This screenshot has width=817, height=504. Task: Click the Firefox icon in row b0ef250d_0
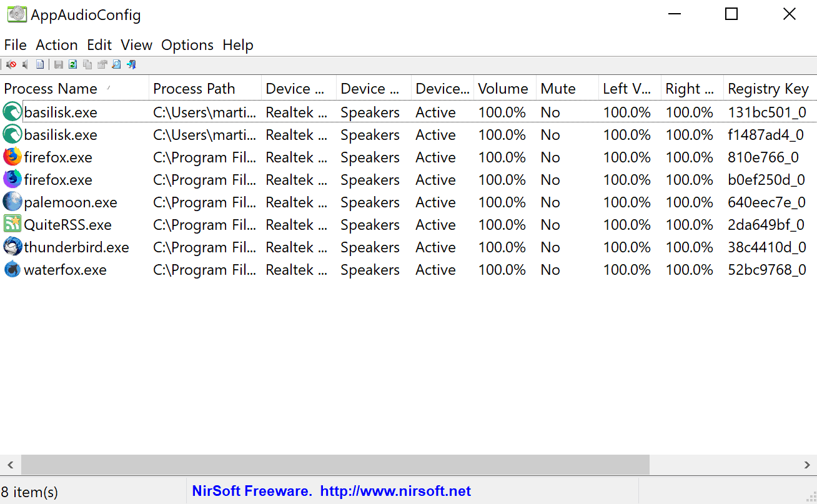pyautogui.click(x=12, y=180)
